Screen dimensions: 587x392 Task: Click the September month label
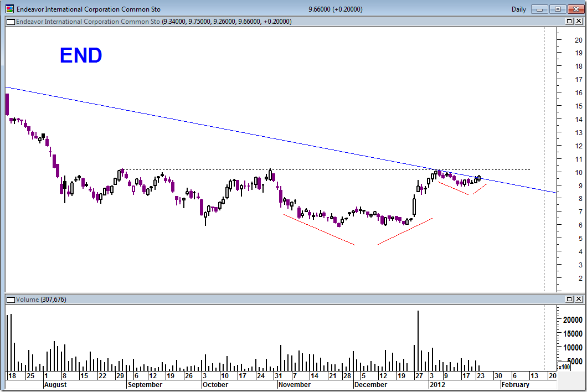click(145, 384)
